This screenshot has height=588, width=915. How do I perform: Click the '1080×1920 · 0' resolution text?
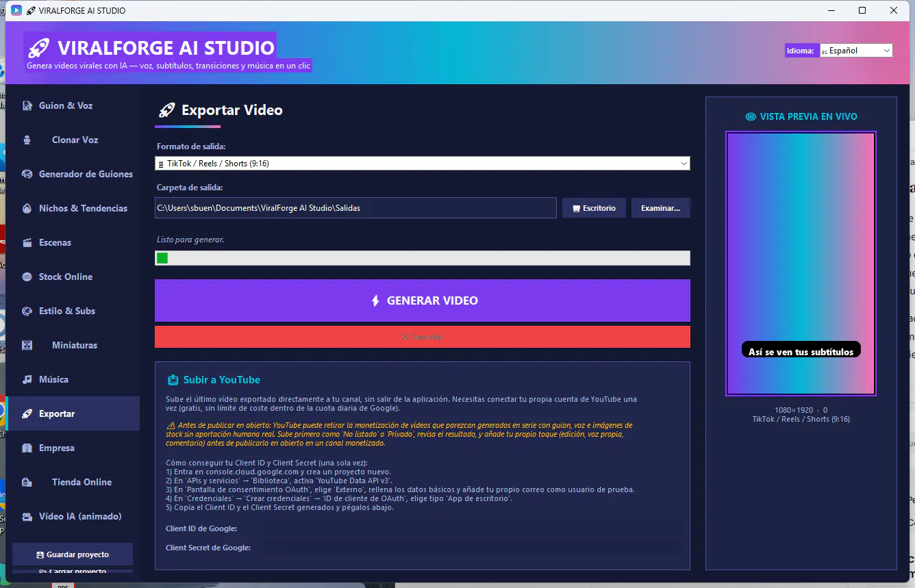801,410
